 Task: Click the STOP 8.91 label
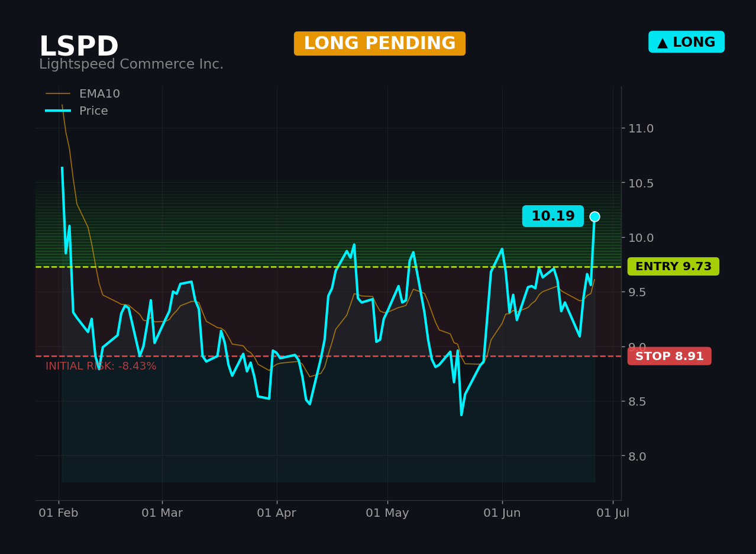click(x=670, y=356)
